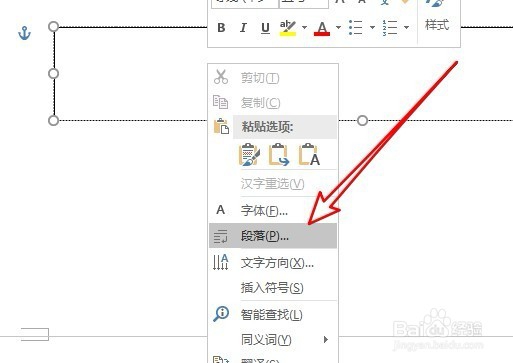
Task: Select 汉字重选(V) menu entry
Action: click(x=273, y=184)
